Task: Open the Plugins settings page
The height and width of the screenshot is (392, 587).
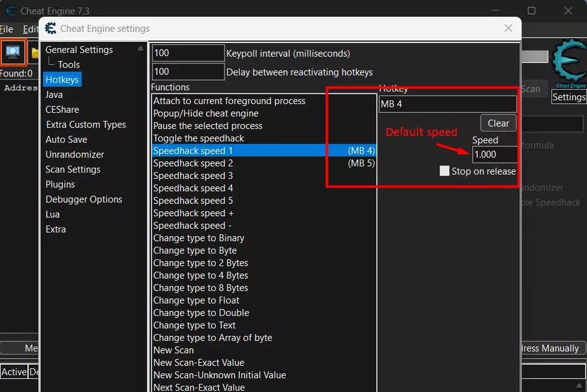Action: tap(60, 184)
